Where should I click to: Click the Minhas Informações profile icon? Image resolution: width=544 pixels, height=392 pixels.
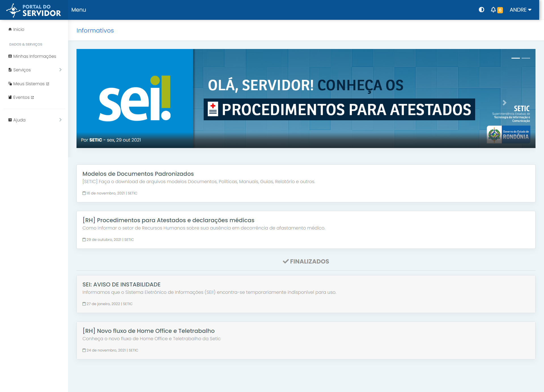[10, 56]
